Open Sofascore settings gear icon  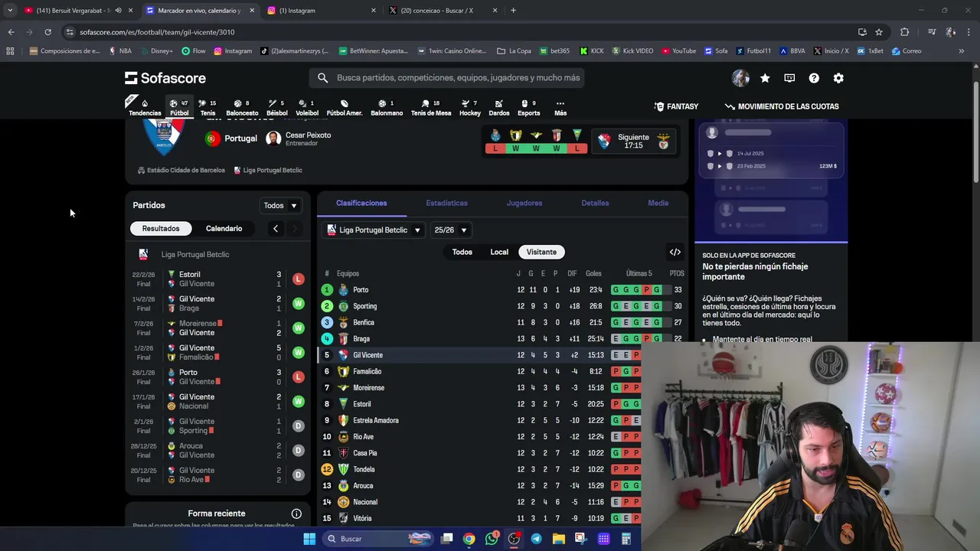pos(838,78)
